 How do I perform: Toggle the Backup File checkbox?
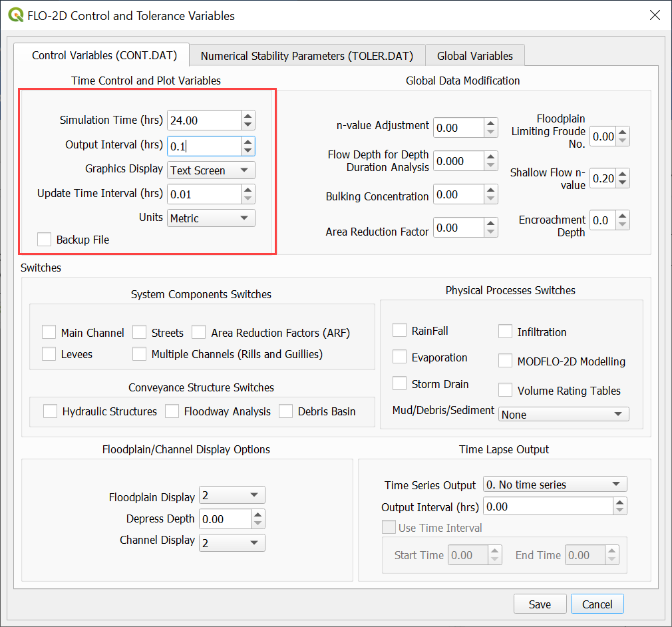coord(45,240)
